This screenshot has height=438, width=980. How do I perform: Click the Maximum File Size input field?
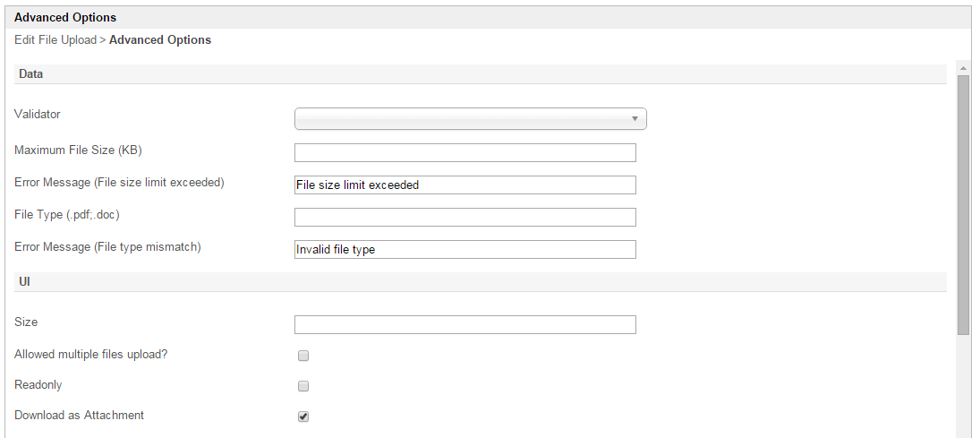(464, 152)
